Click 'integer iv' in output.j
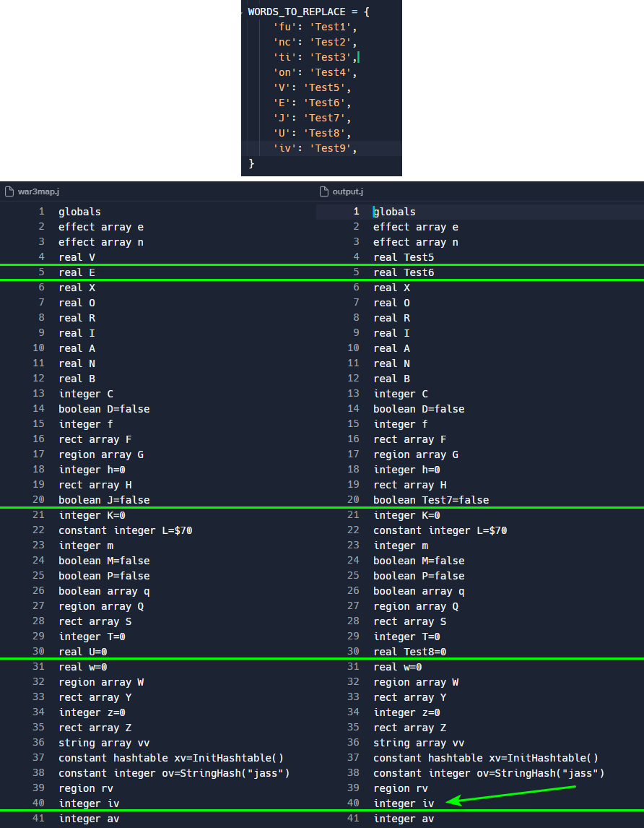 (x=404, y=803)
